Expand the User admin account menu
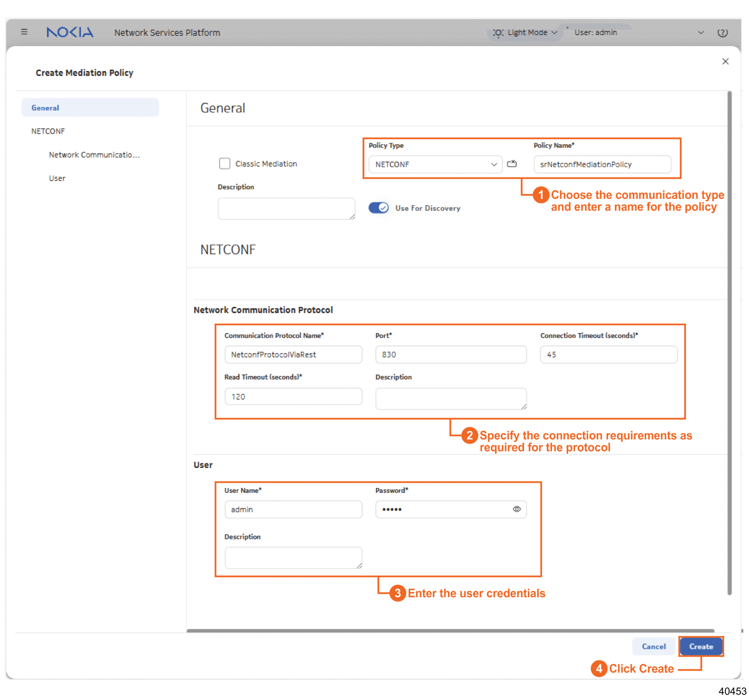The width and height of the screenshot is (749, 700). click(x=700, y=33)
